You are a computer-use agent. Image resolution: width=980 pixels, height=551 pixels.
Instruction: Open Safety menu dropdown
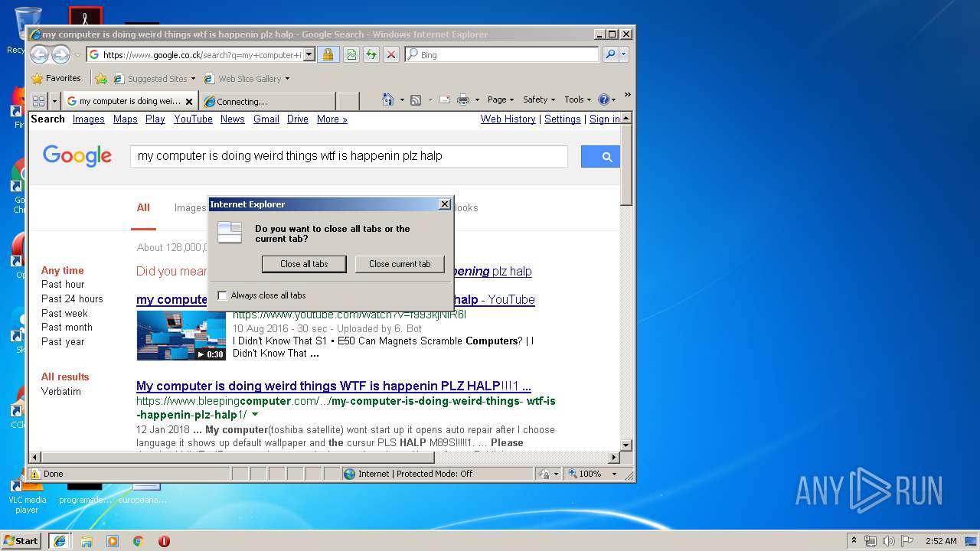(x=539, y=99)
